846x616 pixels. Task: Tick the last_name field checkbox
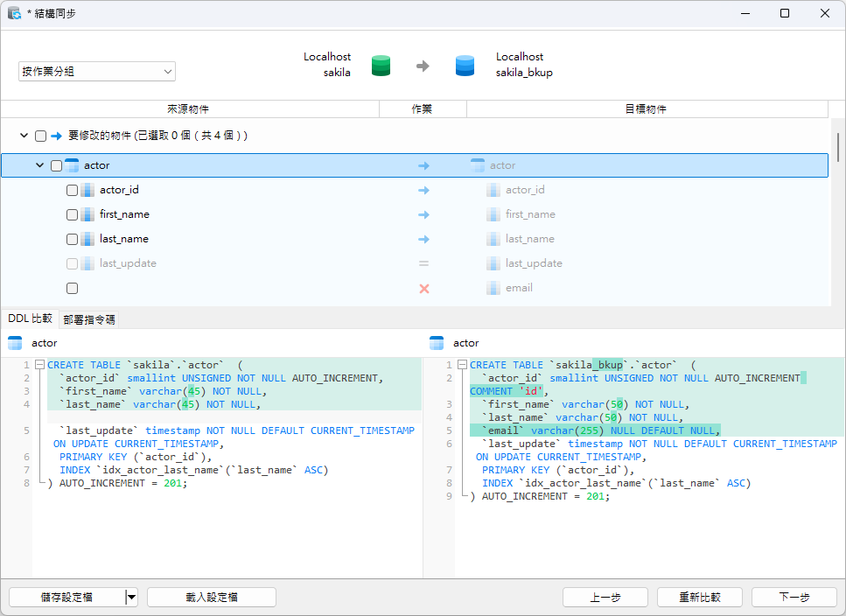pos(73,239)
